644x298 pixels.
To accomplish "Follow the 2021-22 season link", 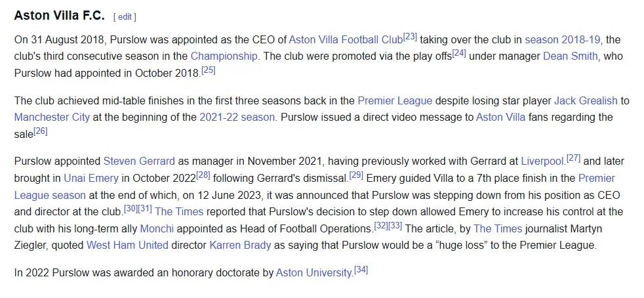I will [237, 117].
